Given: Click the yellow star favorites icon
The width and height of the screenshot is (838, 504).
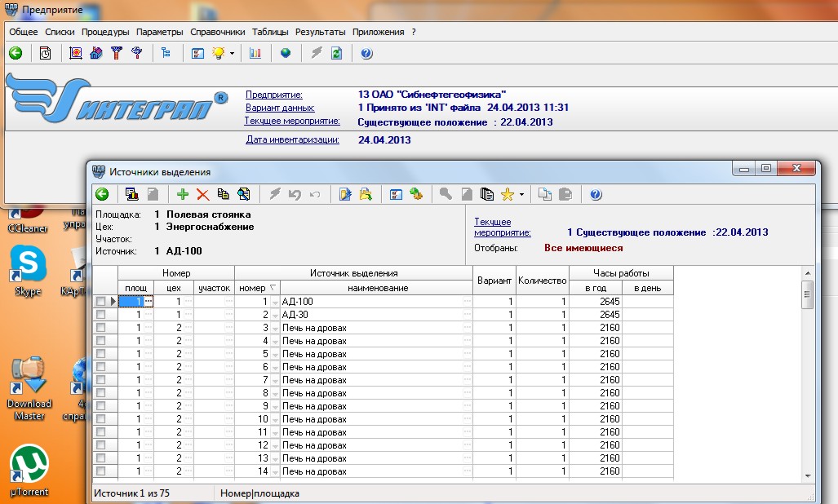Looking at the screenshot, I should 508,194.
